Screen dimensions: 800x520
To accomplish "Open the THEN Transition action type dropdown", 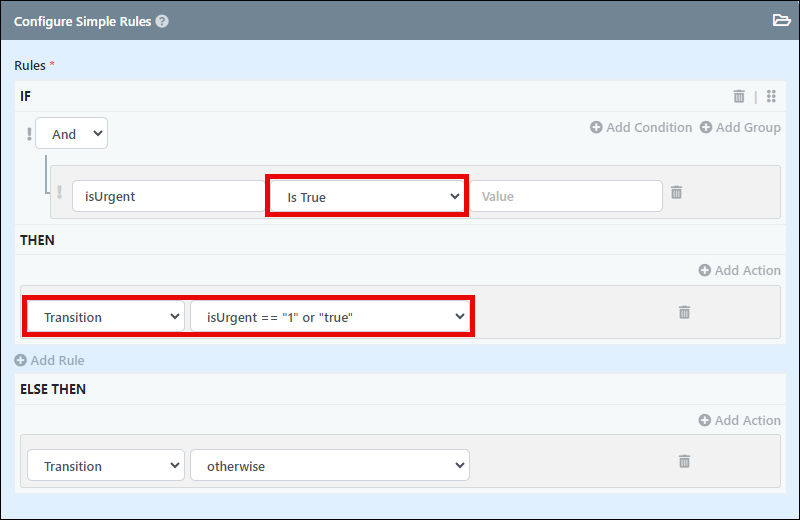I will tap(106, 317).
